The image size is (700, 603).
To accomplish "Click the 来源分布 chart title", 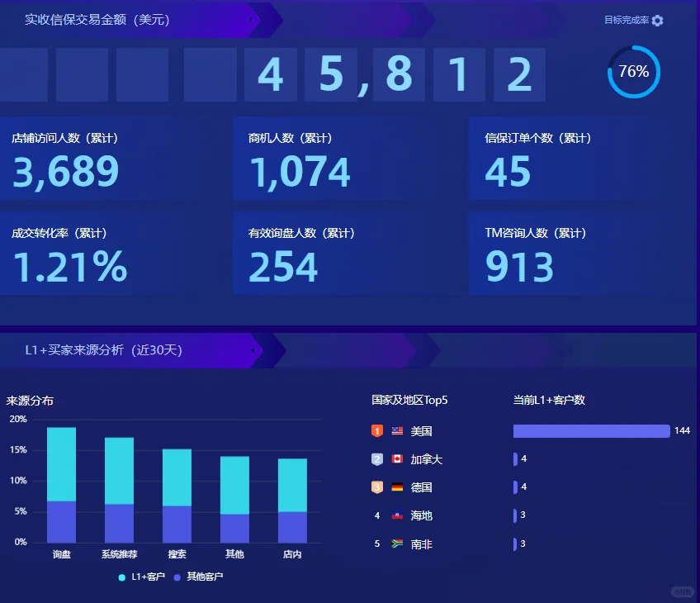I will [30, 401].
